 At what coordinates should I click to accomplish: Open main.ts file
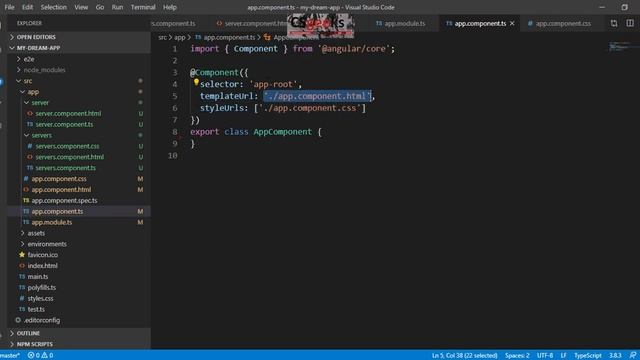click(x=79, y=277)
